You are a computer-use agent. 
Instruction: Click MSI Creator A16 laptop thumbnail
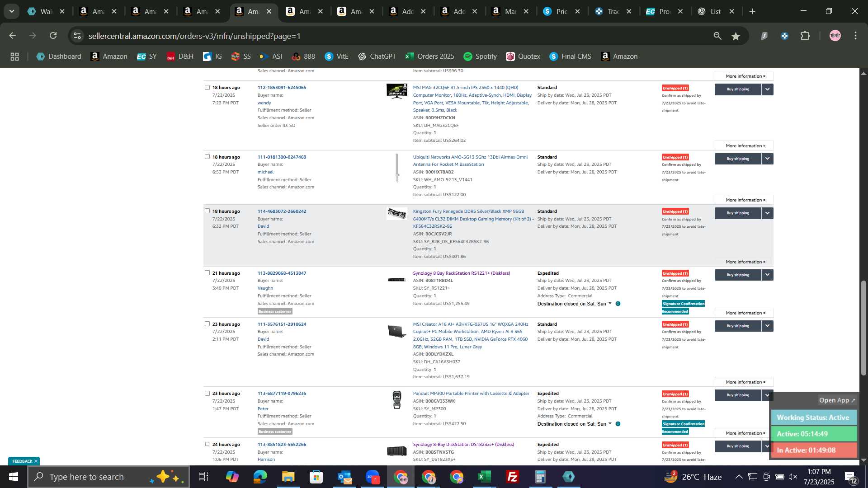point(397,331)
